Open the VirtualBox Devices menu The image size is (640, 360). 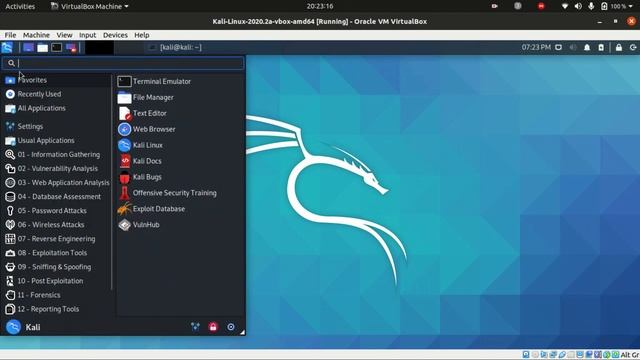(x=115, y=35)
